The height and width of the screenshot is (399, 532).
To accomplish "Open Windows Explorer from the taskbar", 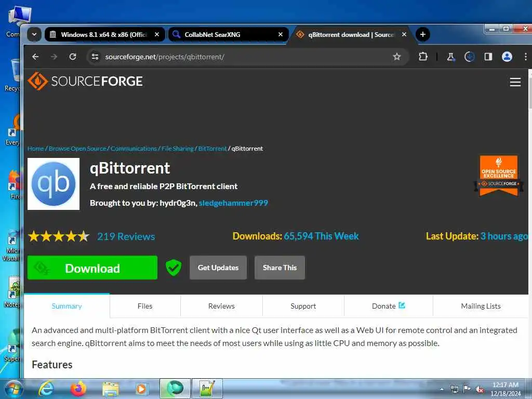I will coord(111,389).
